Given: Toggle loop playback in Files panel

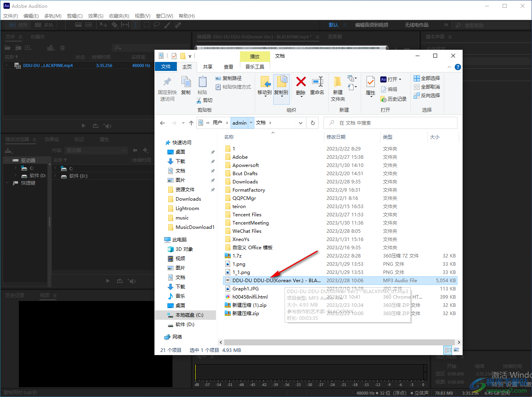Looking at the screenshot, I should 96,126.
